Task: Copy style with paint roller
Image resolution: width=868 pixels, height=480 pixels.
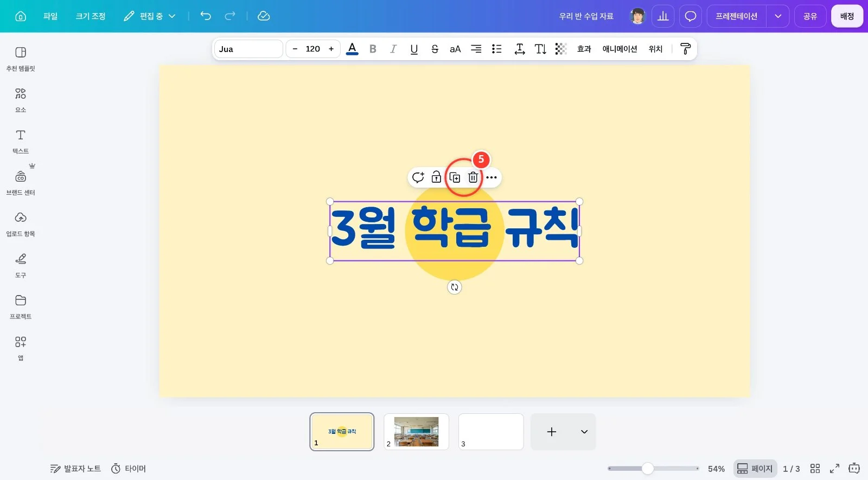Action: [686, 49]
